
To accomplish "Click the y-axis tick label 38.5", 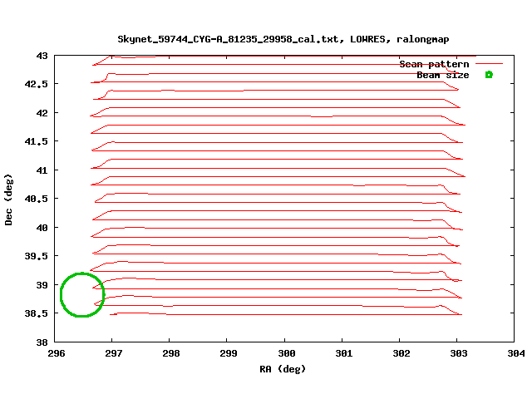I will tap(37, 313).
